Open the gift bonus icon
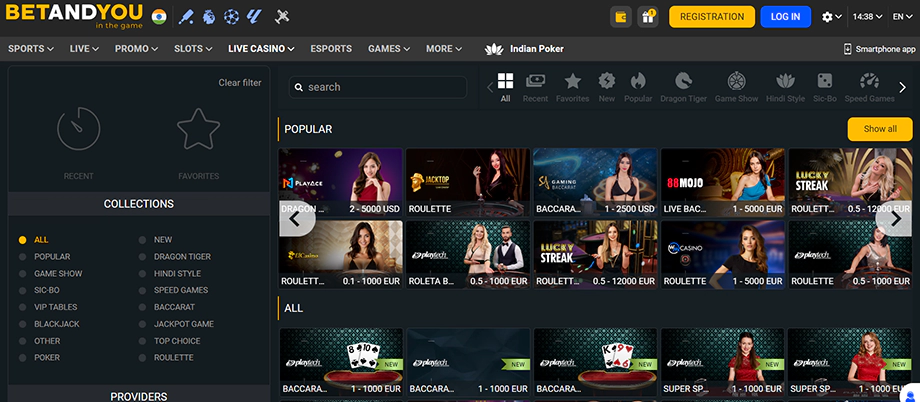This screenshot has height=402, width=920. pyautogui.click(x=648, y=17)
